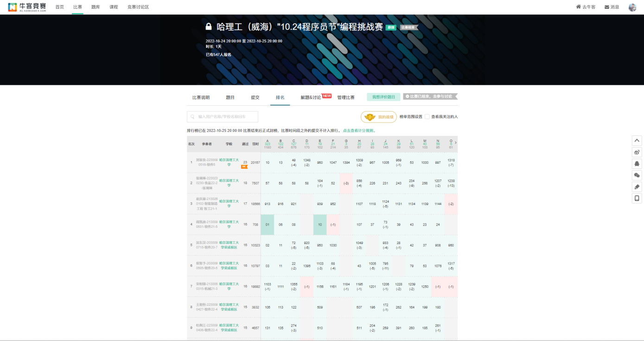Share via the QQ sidebar icon
The height and width of the screenshot is (341, 644).
click(637, 164)
